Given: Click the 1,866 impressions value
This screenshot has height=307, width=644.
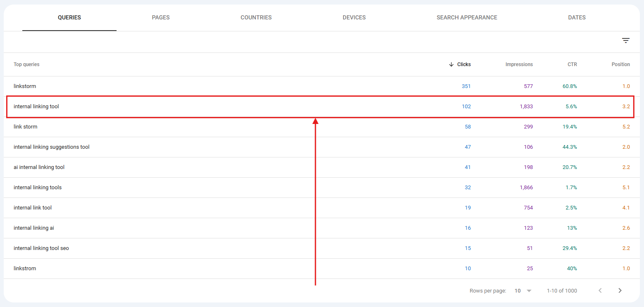Looking at the screenshot, I should [526, 188].
